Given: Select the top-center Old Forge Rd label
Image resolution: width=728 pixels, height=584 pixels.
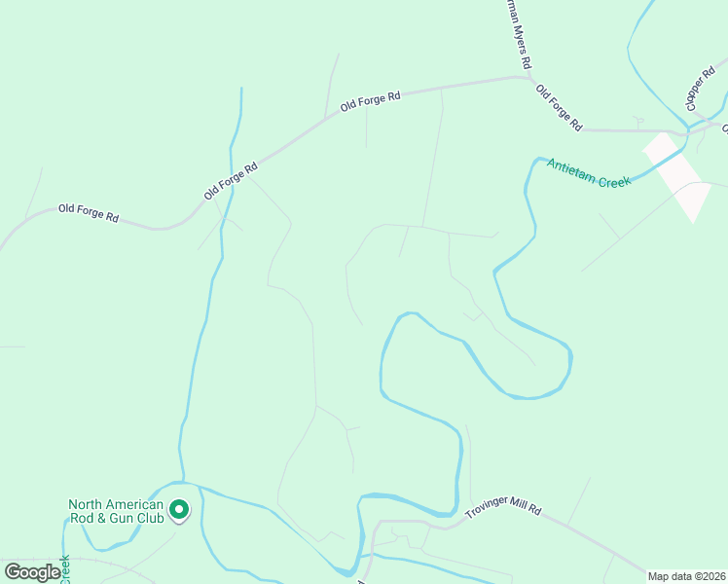Looking at the screenshot, I should point(370,101).
